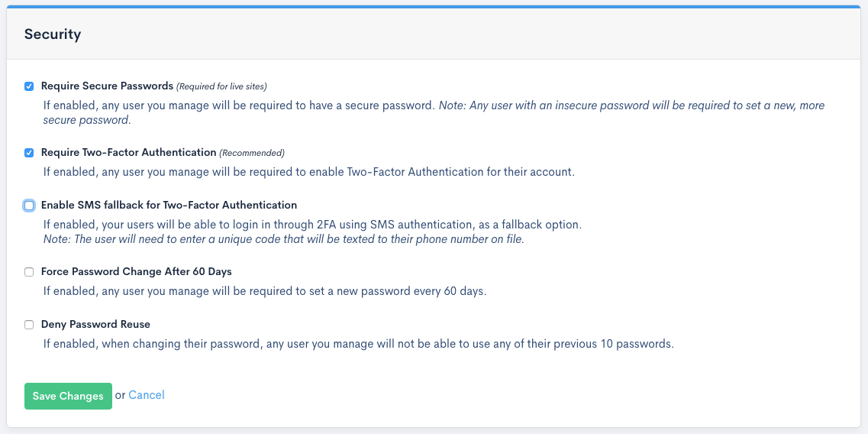
Task: Click the italic note about texted unique code
Action: [283, 239]
